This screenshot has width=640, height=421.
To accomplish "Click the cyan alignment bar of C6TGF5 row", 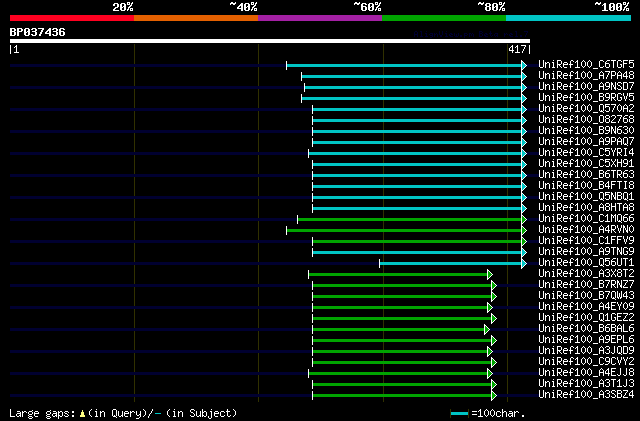I will (404, 65).
